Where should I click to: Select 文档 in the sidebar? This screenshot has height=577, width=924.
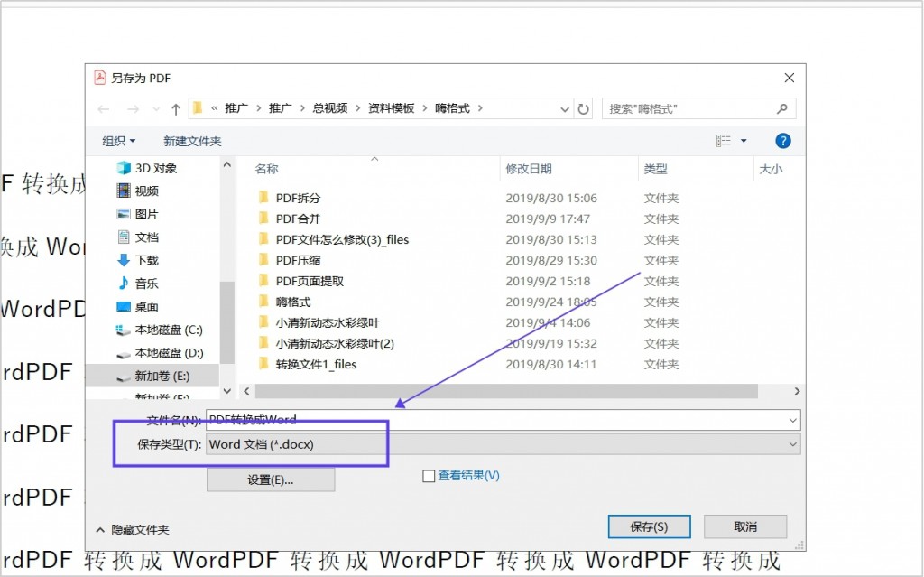click(138, 237)
